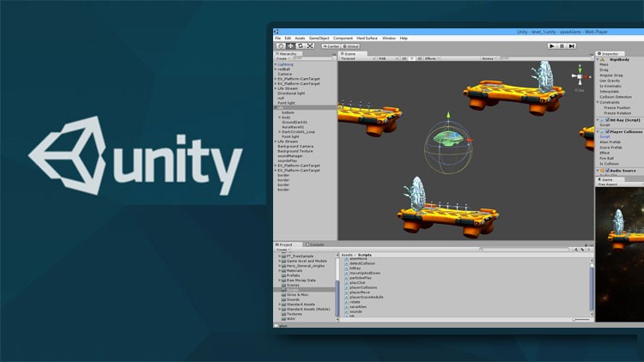Collapse the Rigidbody component foldout
Screen dimensions: 644x362
(598, 59)
